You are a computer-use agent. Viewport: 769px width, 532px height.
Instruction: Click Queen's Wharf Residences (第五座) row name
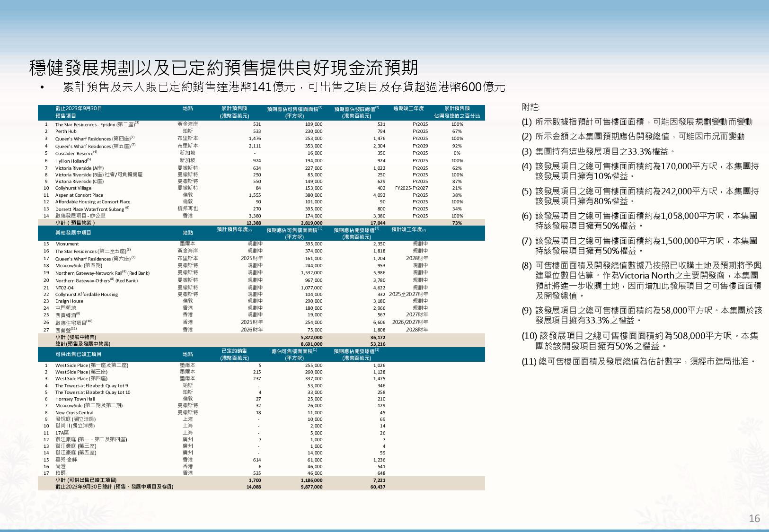click(95, 146)
